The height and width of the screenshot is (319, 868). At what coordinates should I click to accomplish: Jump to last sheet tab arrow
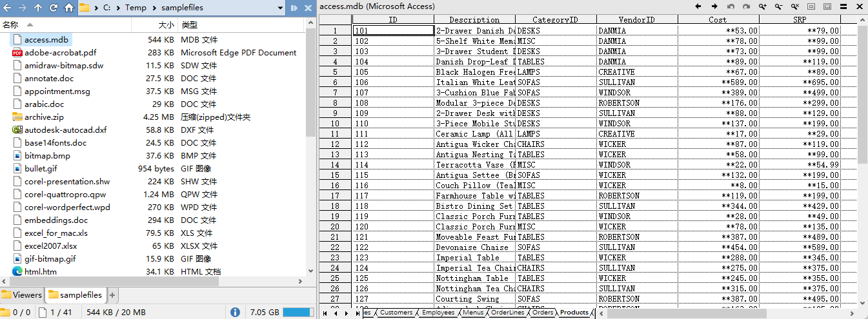point(357,313)
